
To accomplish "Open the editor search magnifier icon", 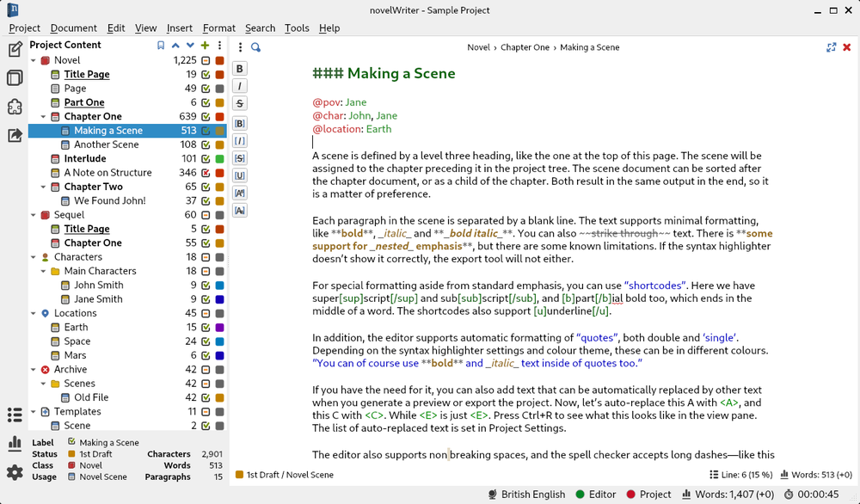I will click(255, 47).
